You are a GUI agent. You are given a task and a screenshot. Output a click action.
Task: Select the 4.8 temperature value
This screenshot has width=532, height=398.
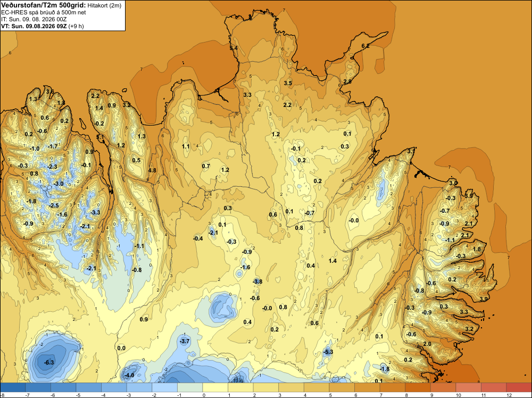coord(152,170)
